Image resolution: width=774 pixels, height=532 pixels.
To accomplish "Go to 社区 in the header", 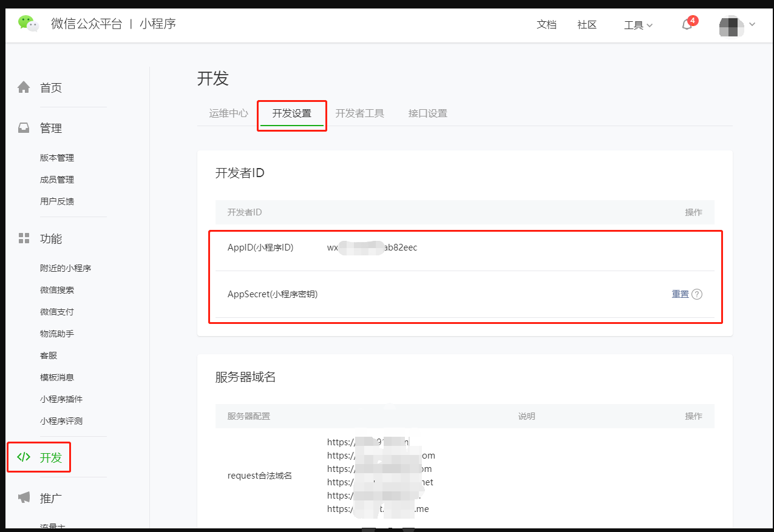I will click(x=587, y=25).
